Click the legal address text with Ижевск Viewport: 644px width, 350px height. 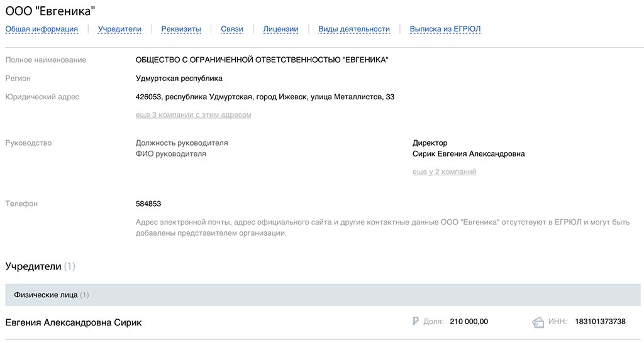point(265,97)
